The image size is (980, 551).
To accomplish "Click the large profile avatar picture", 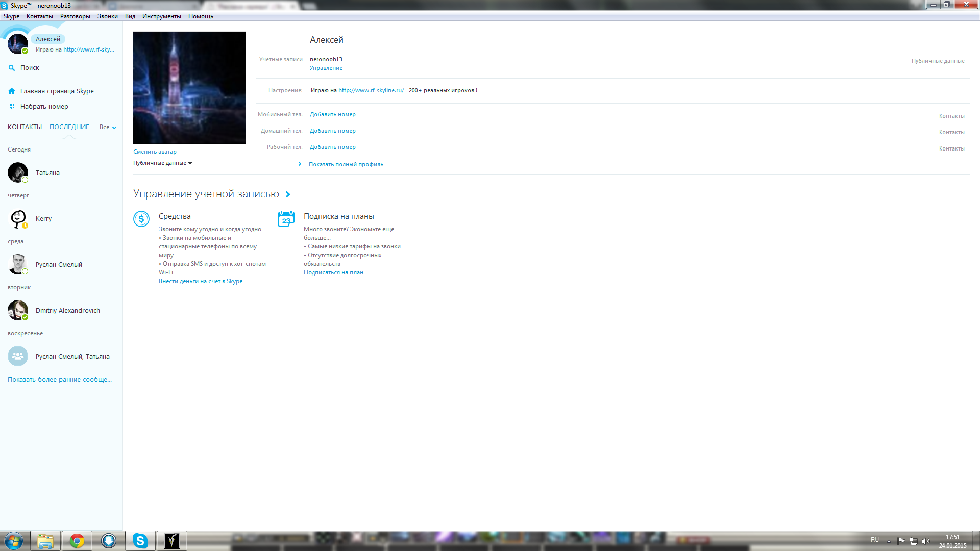I will pos(189,88).
